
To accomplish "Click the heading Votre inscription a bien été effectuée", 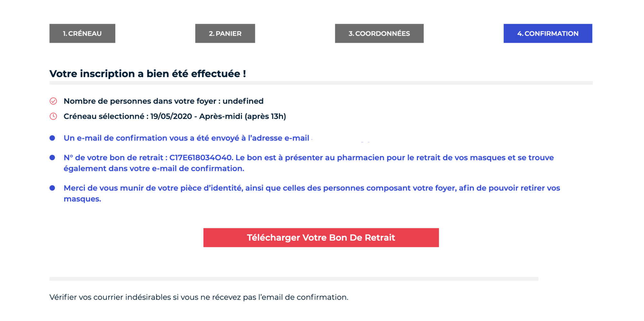I will pyautogui.click(x=148, y=74).
